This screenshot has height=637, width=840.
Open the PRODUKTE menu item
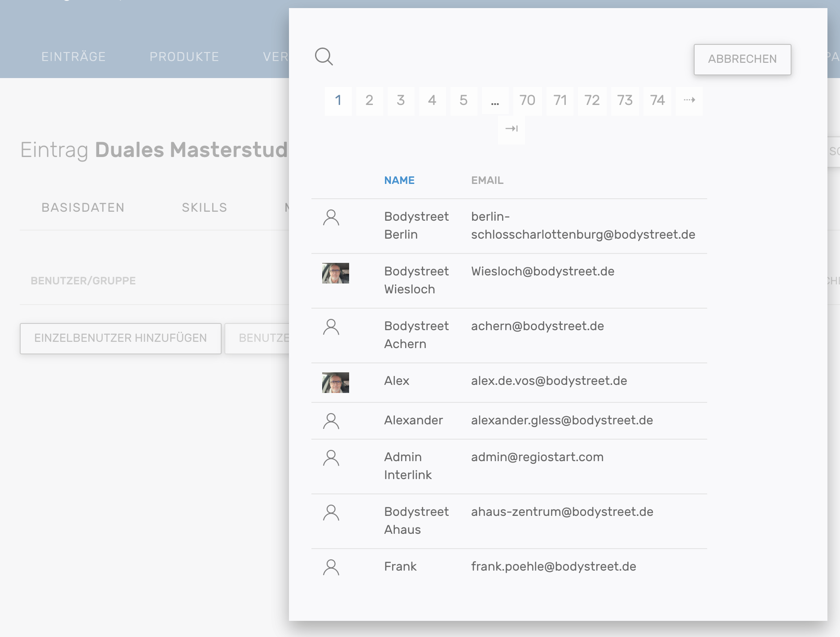[x=184, y=57]
